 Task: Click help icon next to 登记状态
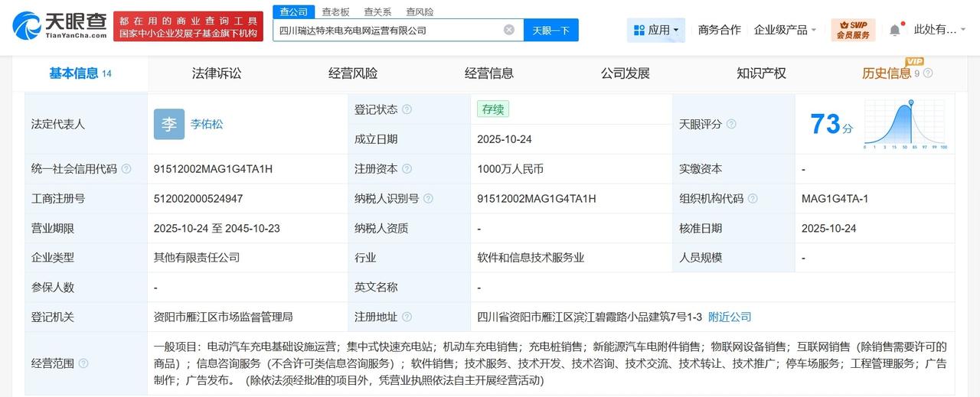(x=407, y=109)
